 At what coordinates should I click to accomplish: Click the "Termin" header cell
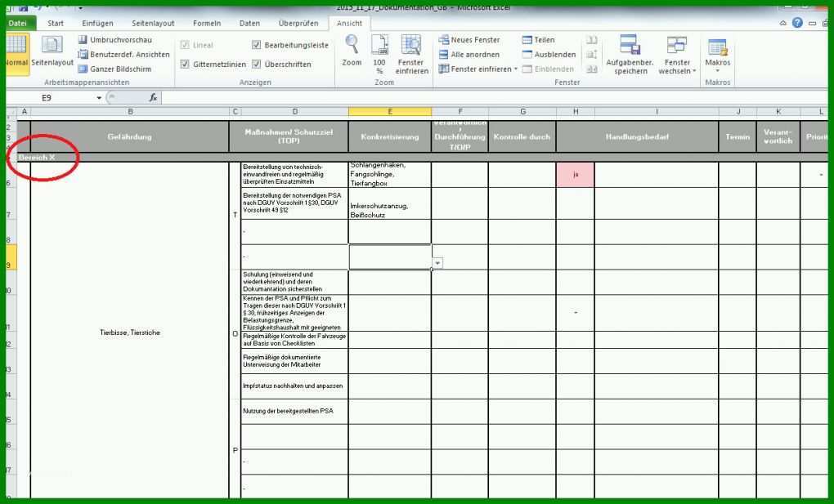tap(738, 136)
